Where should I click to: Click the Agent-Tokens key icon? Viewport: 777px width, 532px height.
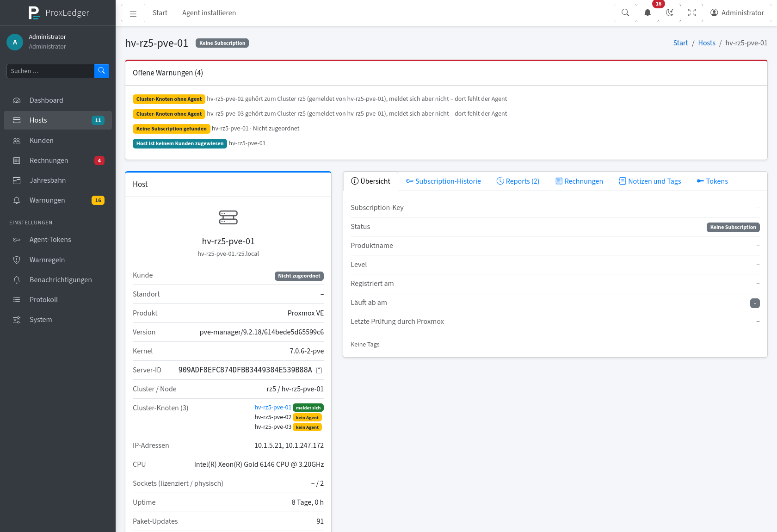click(x=17, y=240)
